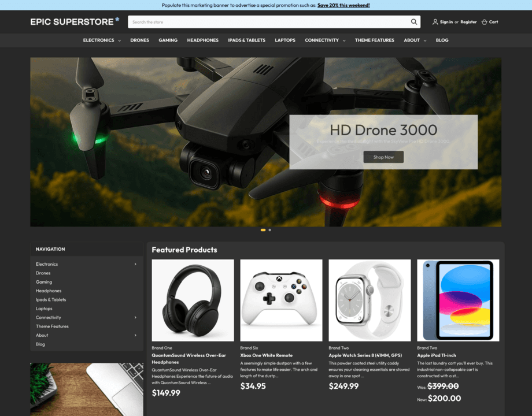Click the Register link

point(468,22)
